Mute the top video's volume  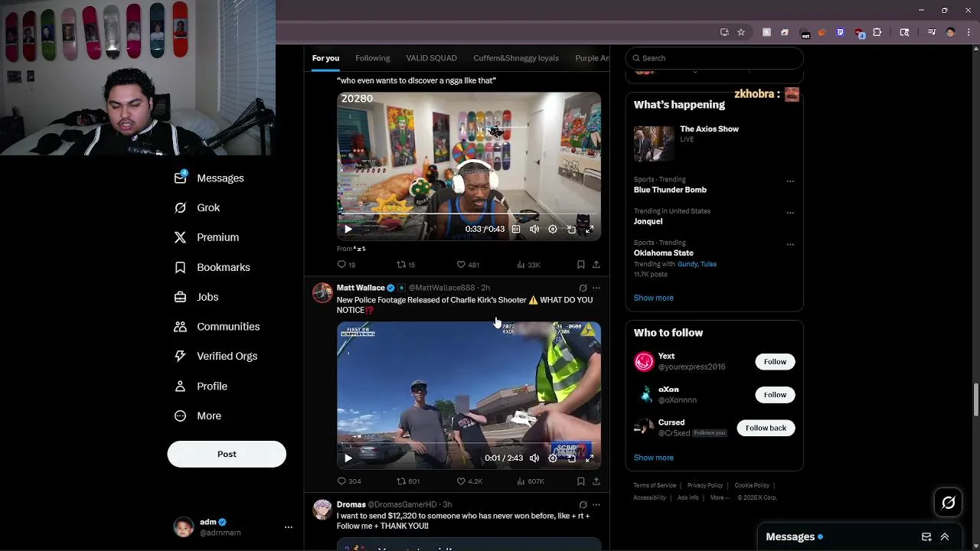click(x=534, y=229)
